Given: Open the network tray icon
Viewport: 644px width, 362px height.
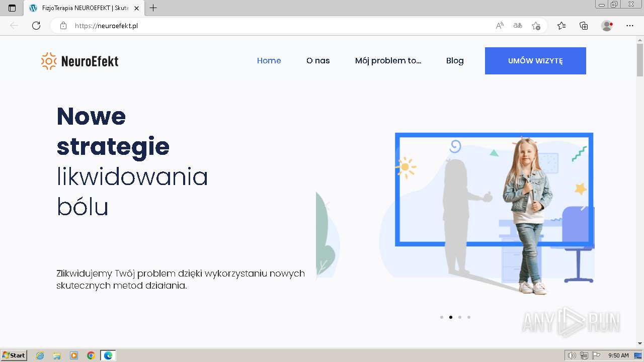Looking at the screenshot, I should pyautogui.click(x=584, y=355).
